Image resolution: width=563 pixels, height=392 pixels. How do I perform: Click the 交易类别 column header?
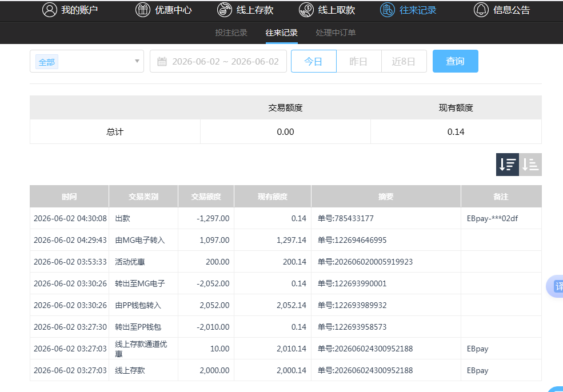tap(143, 197)
